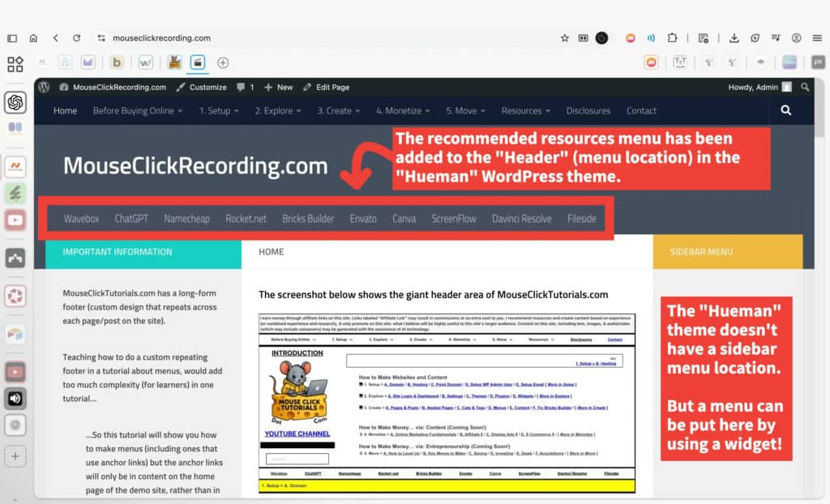Open the site search magnifier in the navigation bar
This screenshot has width=830, height=504.
785,111
